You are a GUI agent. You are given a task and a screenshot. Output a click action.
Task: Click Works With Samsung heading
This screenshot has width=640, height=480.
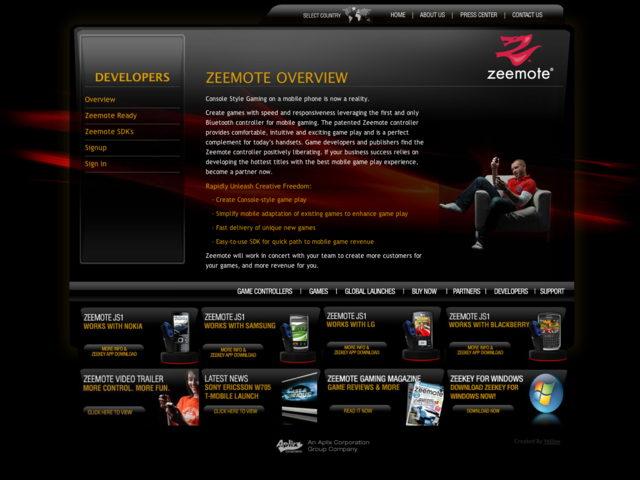(x=240, y=326)
